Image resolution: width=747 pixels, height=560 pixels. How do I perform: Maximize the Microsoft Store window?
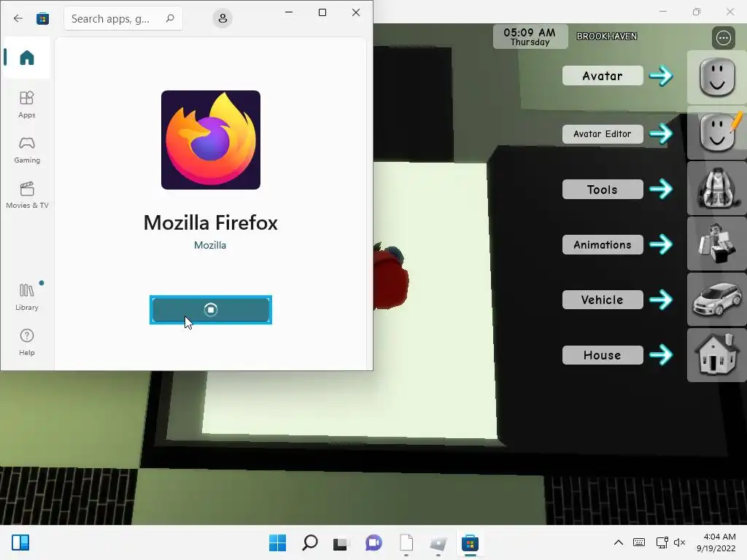click(x=322, y=12)
